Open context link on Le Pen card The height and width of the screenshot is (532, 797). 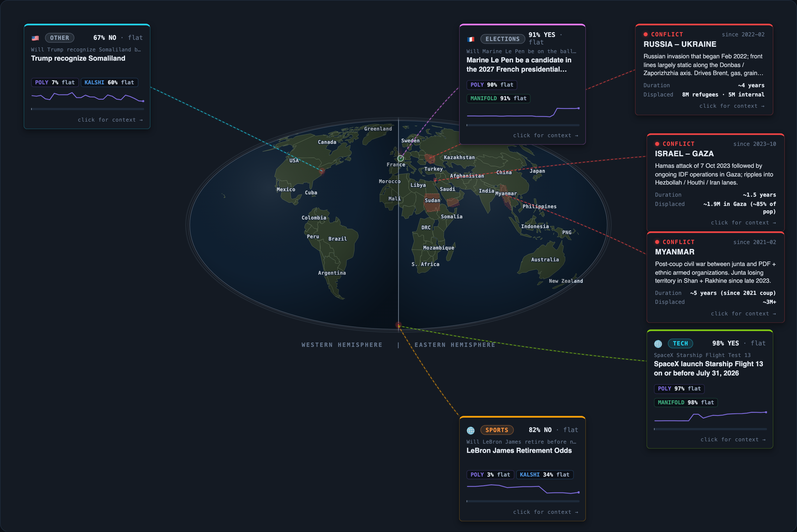click(x=545, y=135)
